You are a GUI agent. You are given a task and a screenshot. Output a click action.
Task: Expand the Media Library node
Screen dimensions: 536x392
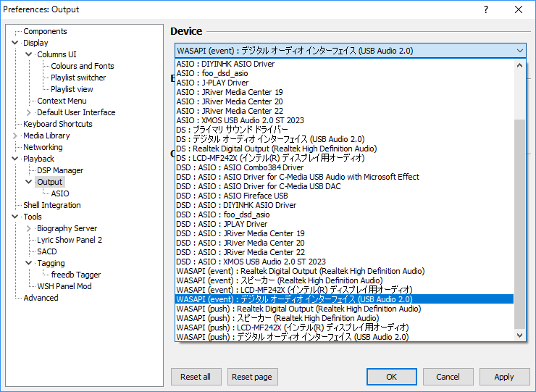[14, 135]
